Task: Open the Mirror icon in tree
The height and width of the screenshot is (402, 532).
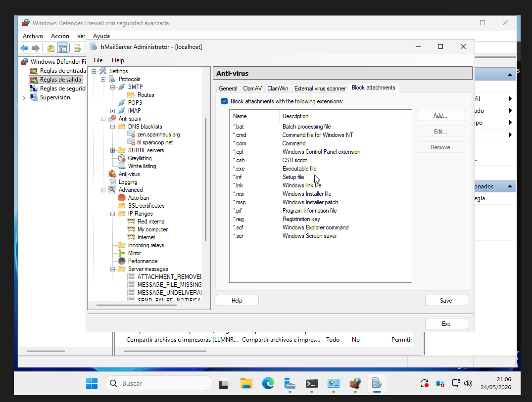Action: (121, 253)
